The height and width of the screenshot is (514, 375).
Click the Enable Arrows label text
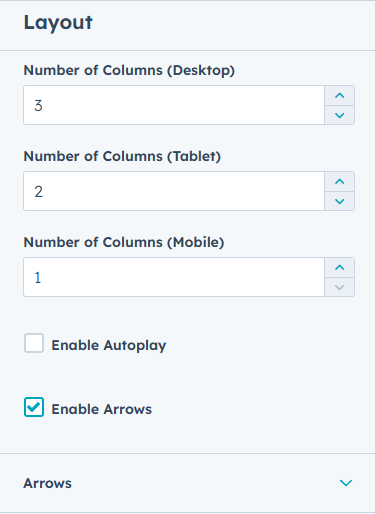point(102,409)
